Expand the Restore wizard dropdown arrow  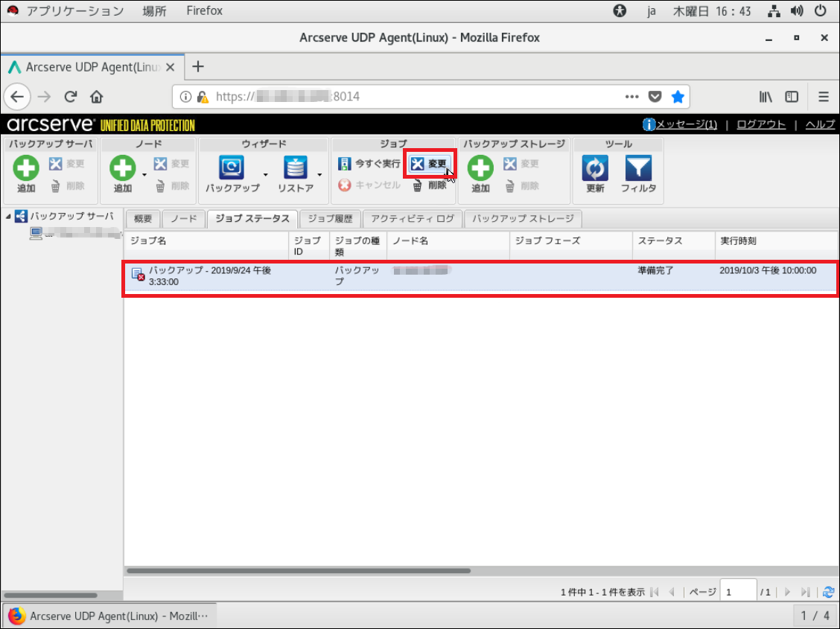319,174
